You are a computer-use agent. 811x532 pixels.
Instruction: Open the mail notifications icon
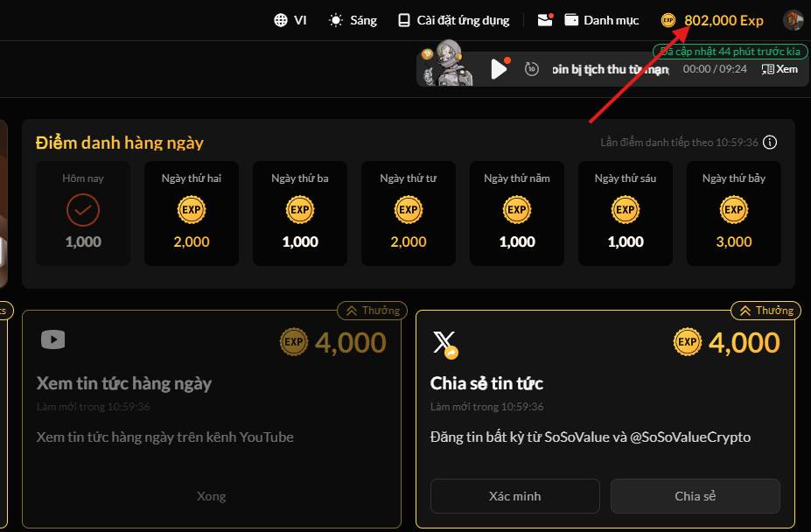pos(545,20)
